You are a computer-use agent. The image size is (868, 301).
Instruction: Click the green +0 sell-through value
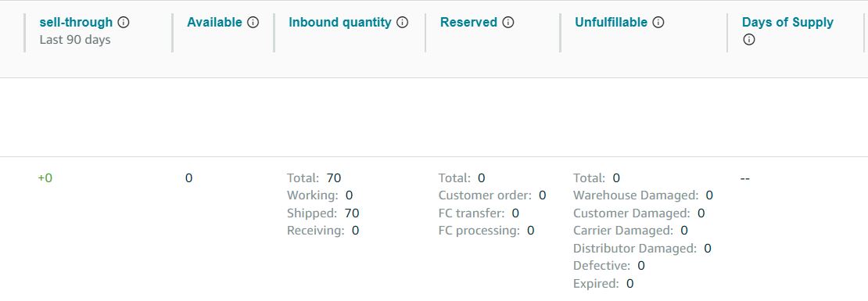point(45,178)
